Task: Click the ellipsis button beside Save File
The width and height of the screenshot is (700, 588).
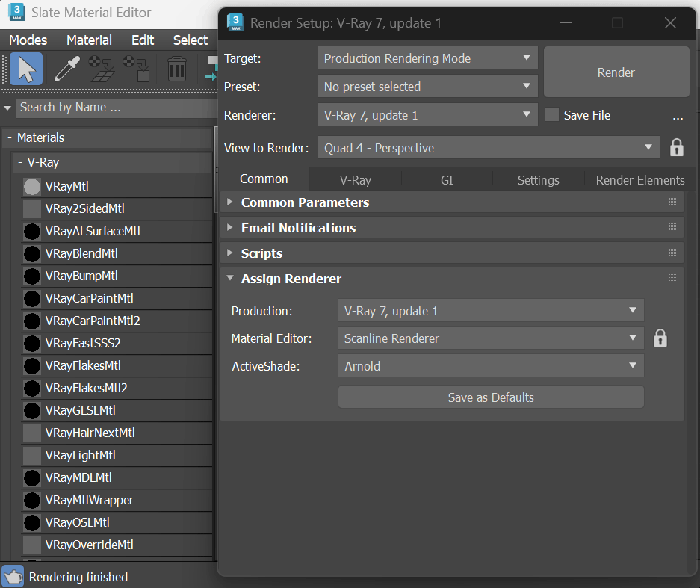Action: 678,116
